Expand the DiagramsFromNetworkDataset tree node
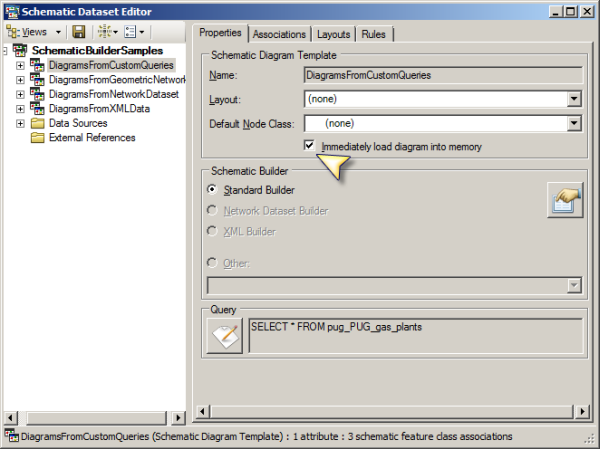 pyautogui.click(x=20, y=95)
